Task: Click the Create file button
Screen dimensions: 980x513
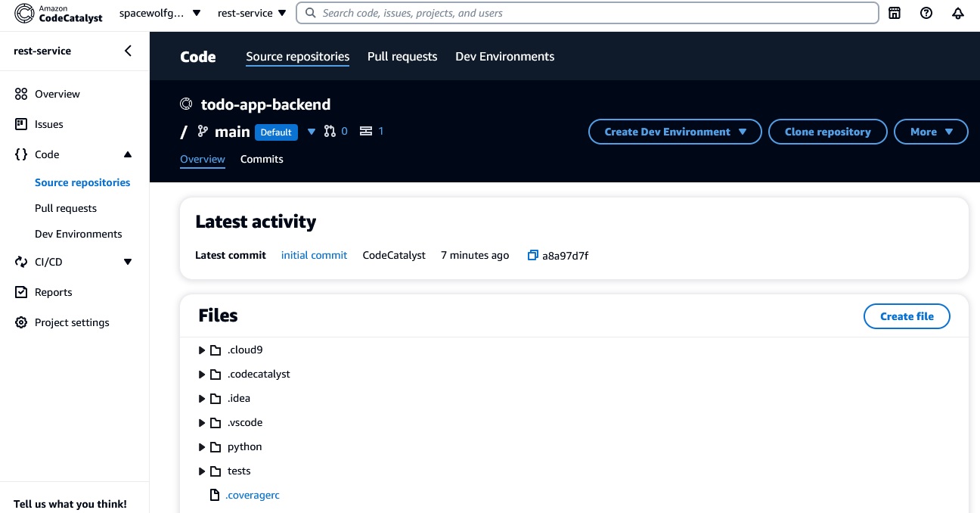Action: pos(907,316)
